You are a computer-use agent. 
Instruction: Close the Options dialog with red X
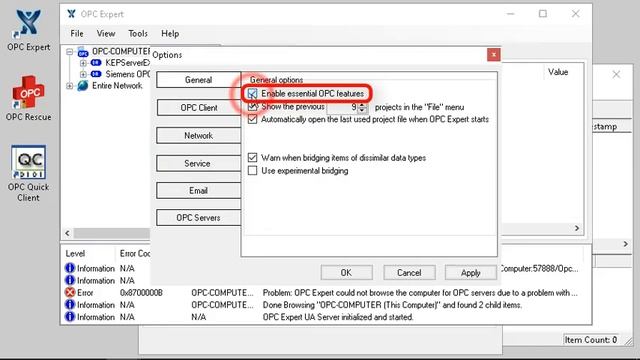[x=493, y=55]
